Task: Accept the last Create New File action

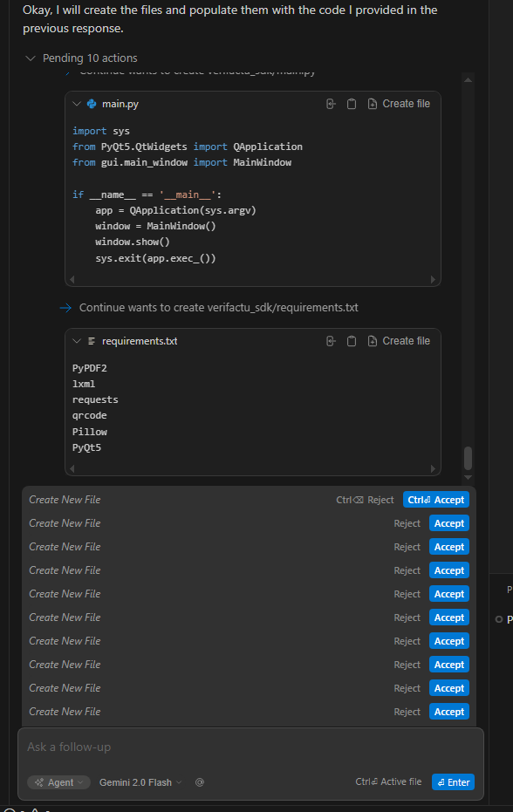Action: pyautogui.click(x=448, y=711)
